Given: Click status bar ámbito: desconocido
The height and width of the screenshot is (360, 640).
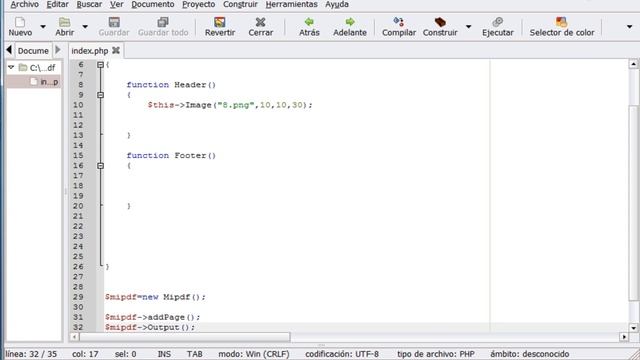Looking at the screenshot, I should [x=529, y=354].
